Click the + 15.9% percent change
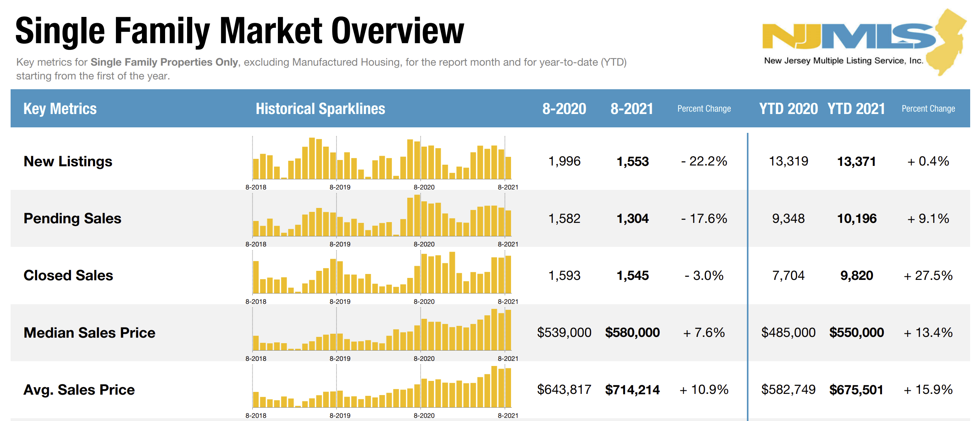 (x=928, y=390)
